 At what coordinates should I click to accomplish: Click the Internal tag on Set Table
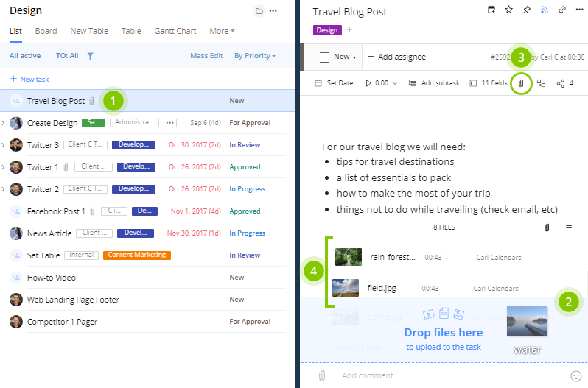click(81, 255)
